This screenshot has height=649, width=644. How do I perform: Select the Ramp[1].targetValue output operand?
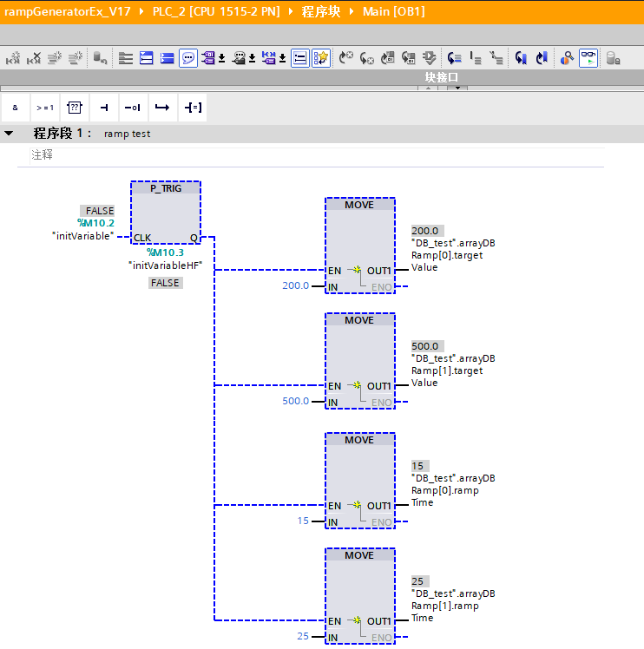coord(453,370)
